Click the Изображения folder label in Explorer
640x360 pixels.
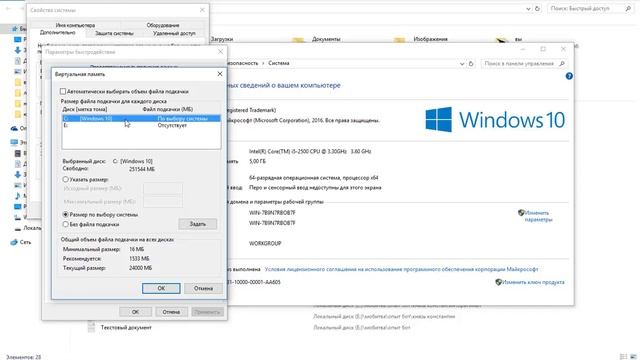(431, 39)
